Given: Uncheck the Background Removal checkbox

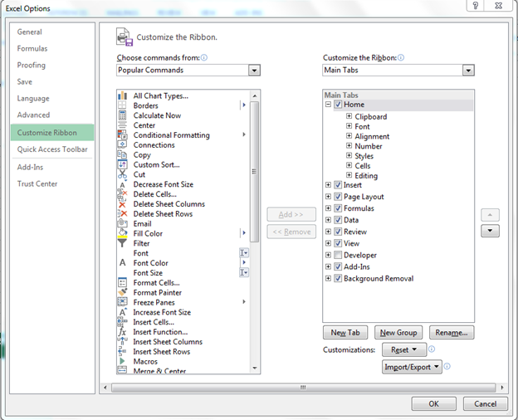Looking at the screenshot, I should coord(338,278).
